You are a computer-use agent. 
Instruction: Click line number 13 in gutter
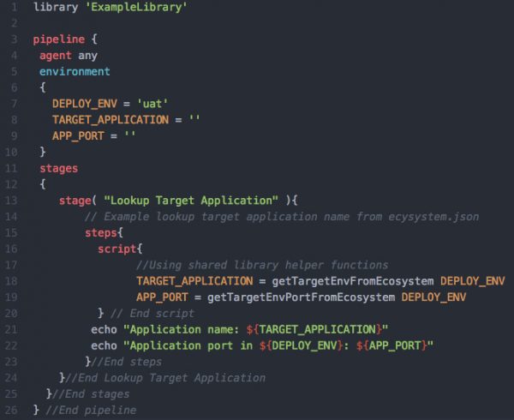pyautogui.click(x=11, y=201)
